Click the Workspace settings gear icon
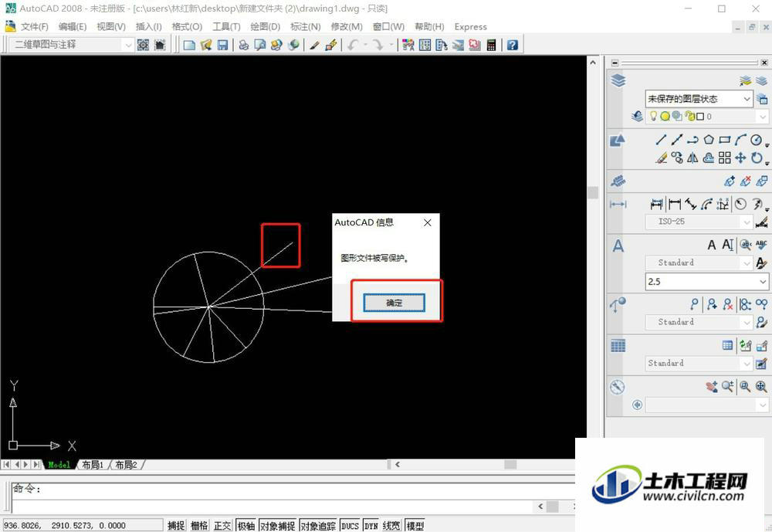The image size is (772, 532). coord(143,46)
